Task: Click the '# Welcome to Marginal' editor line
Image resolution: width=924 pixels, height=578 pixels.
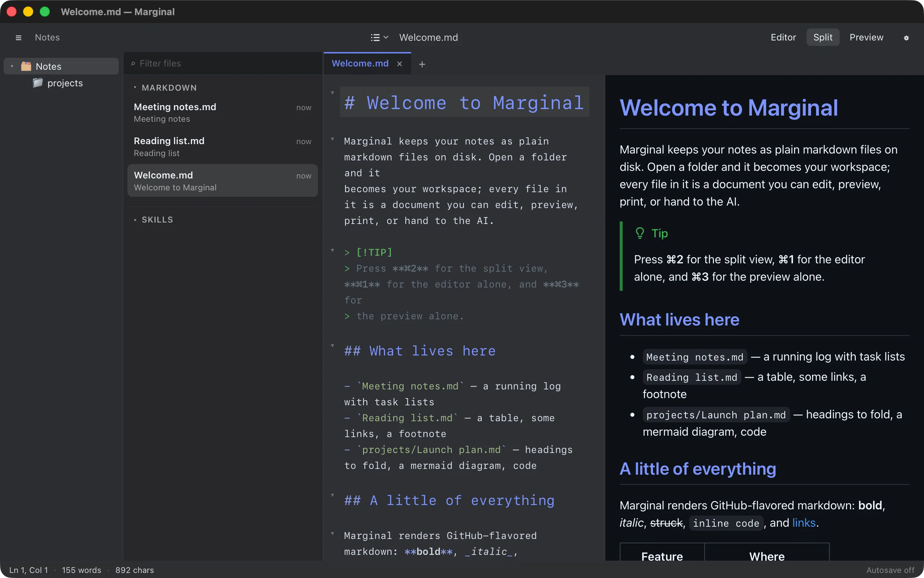Action: tap(464, 103)
